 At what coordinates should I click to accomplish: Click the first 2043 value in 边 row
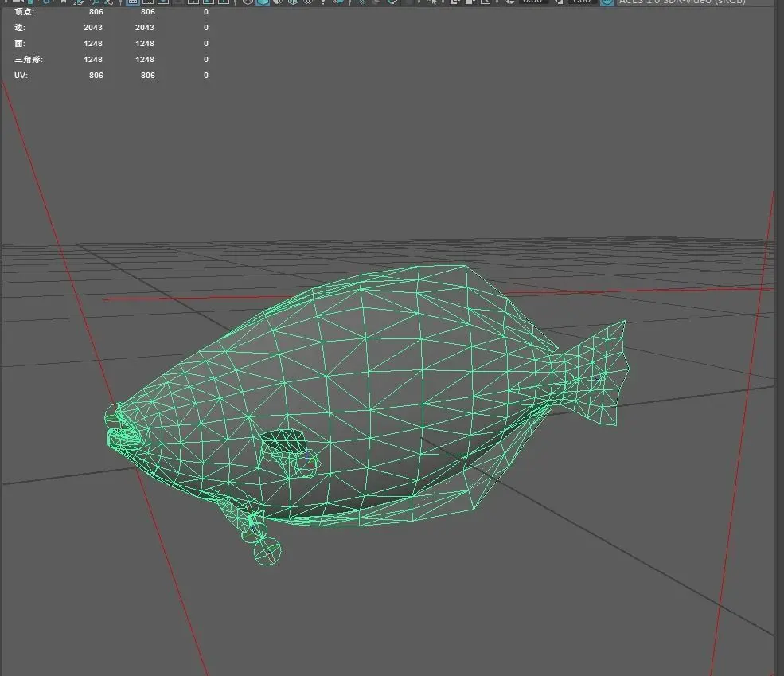(x=93, y=28)
